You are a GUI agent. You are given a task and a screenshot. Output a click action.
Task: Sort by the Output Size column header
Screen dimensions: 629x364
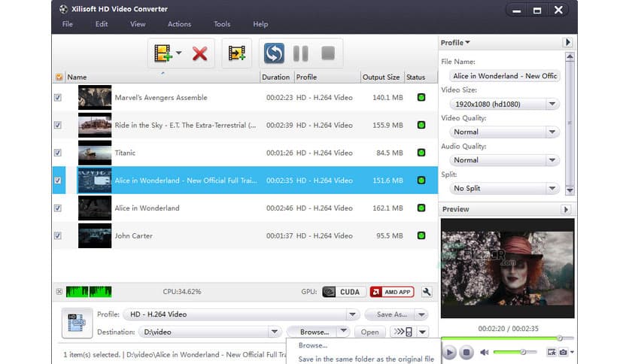pos(381,77)
